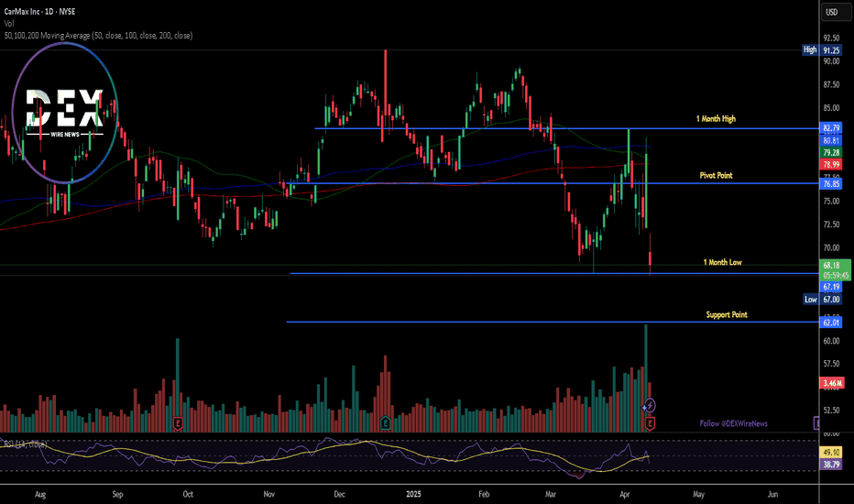Click the 38.79 RSI value tag
This screenshot has width=854, height=504.
tap(831, 465)
